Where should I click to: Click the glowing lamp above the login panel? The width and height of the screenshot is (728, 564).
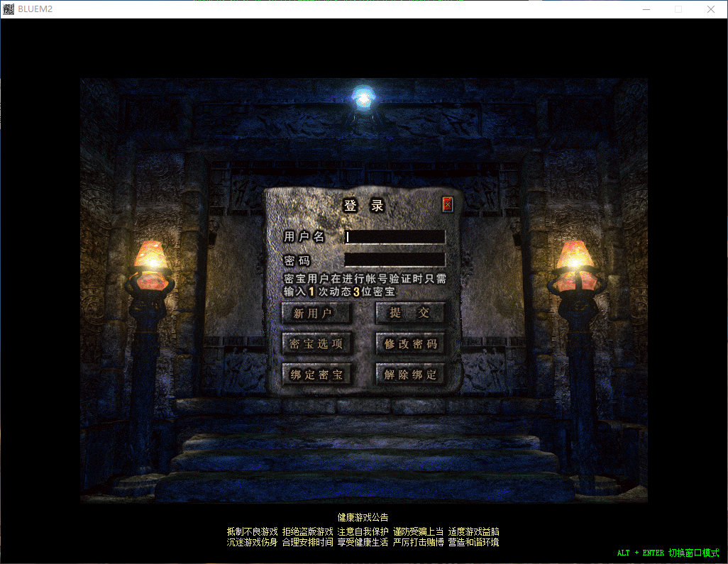click(x=362, y=96)
